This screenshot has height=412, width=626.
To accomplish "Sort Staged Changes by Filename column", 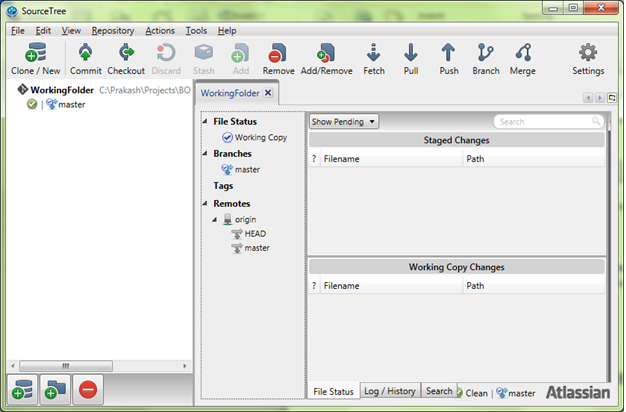I will point(391,159).
